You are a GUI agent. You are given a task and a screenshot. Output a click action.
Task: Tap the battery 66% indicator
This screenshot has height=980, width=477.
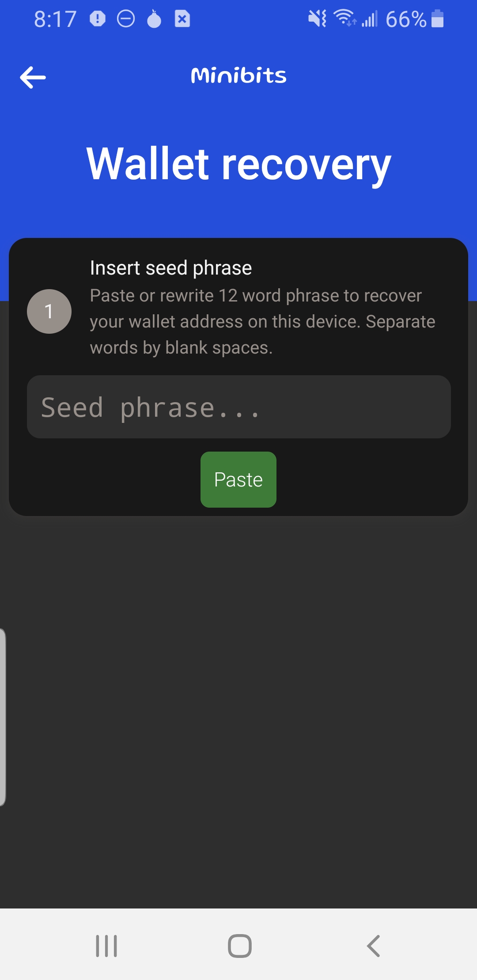pyautogui.click(x=414, y=19)
